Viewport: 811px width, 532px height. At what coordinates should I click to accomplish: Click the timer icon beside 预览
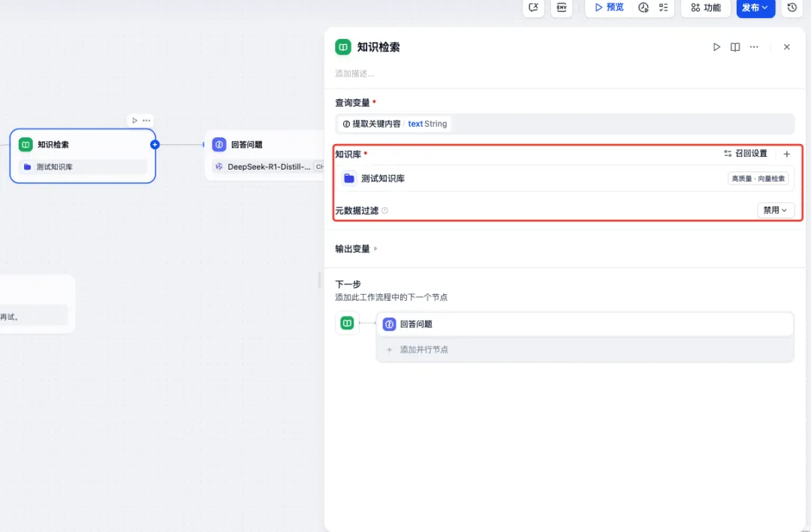644,8
